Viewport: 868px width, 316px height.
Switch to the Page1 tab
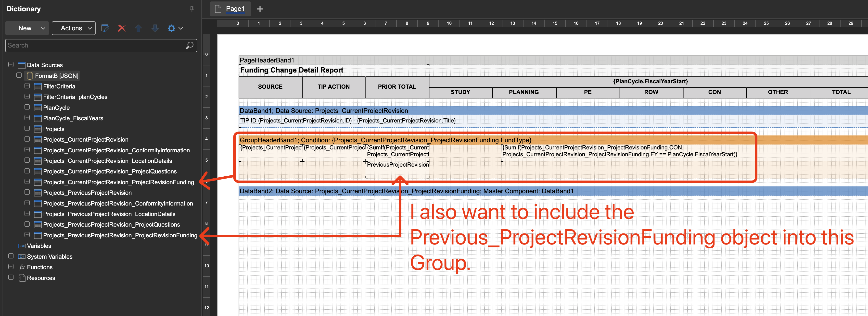click(230, 9)
